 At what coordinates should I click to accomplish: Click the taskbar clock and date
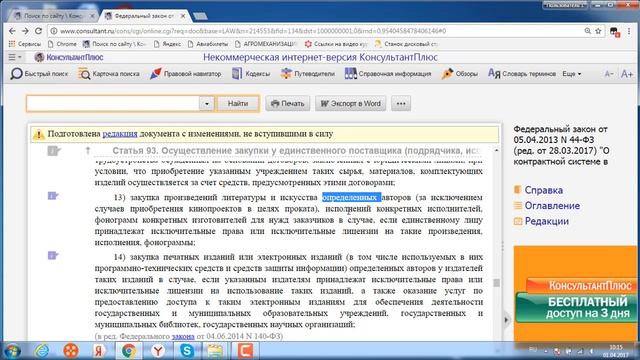point(617,351)
